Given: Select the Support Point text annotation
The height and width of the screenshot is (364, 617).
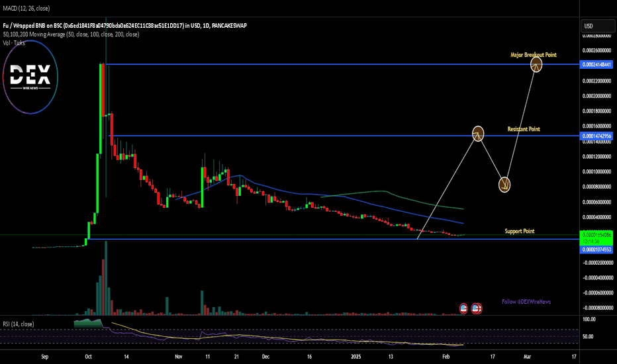Looking at the screenshot, I should (x=520, y=231).
